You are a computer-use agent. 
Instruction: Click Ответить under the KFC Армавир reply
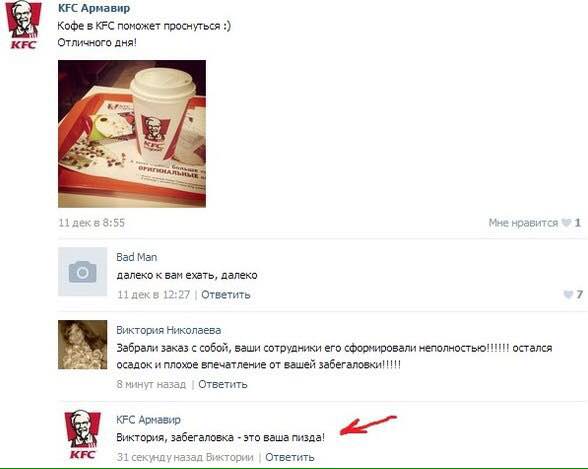[x=290, y=457]
